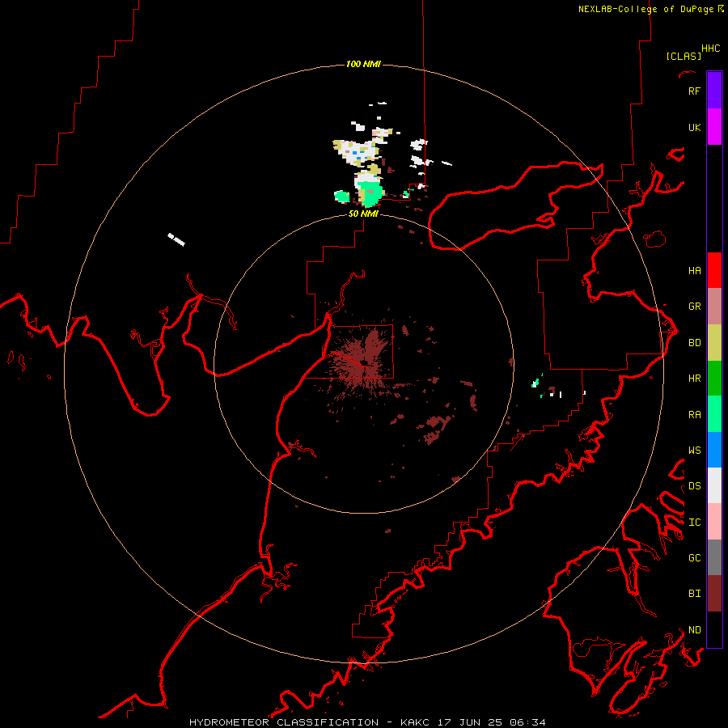Click the HHC product label
This screenshot has height=728, width=728.
(710, 49)
